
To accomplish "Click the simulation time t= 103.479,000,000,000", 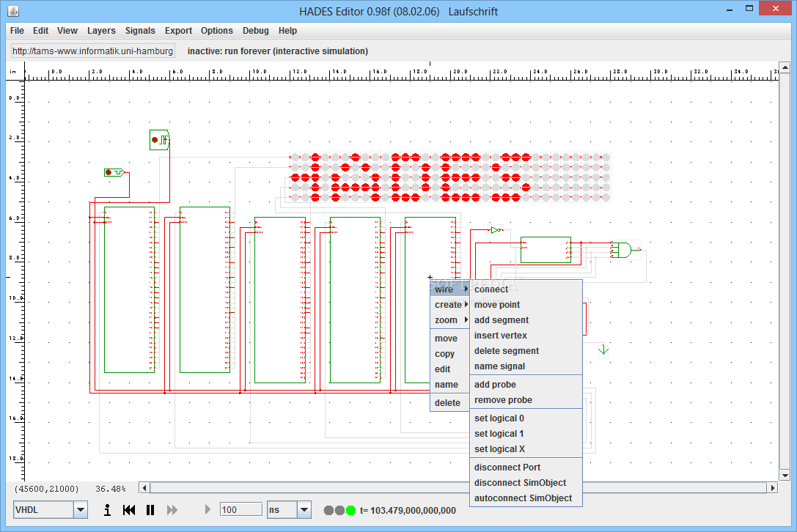I will click(x=408, y=510).
